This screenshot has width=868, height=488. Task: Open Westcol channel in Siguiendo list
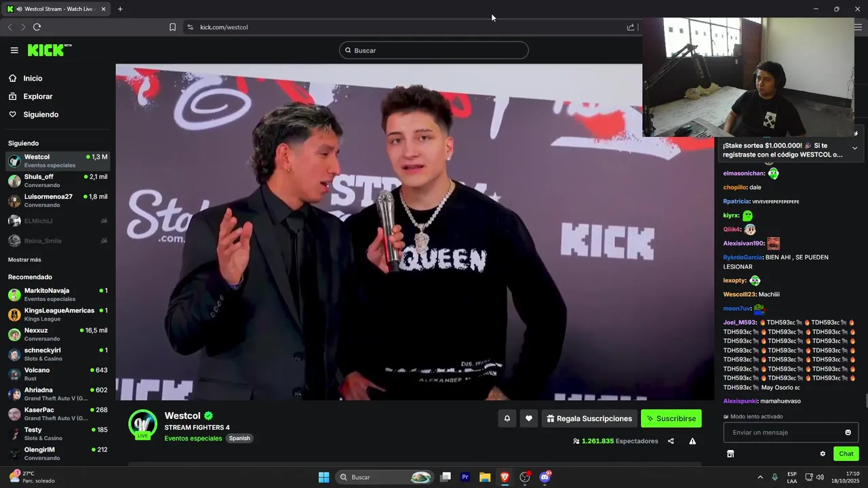pyautogui.click(x=58, y=161)
